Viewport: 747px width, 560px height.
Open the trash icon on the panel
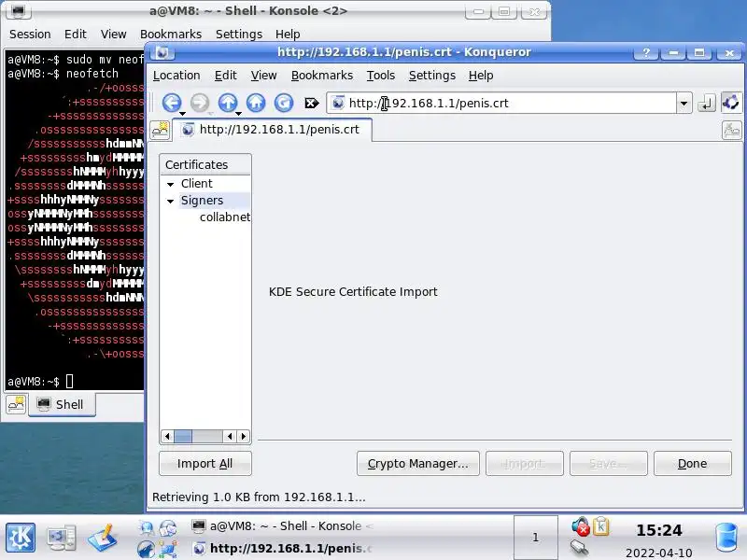click(x=727, y=538)
